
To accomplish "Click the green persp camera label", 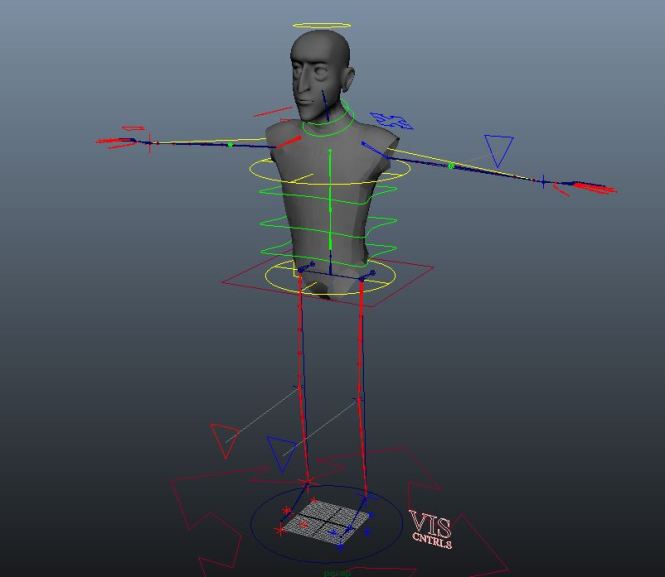I will (337, 573).
